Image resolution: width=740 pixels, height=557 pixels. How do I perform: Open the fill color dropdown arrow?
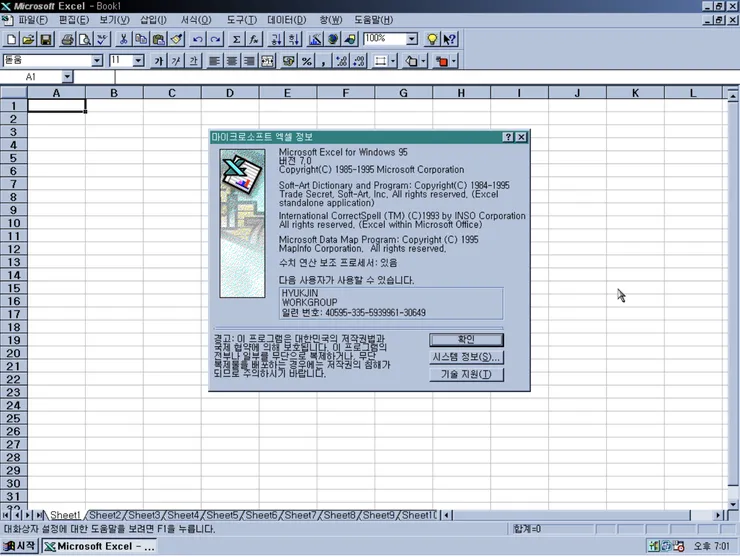423,61
